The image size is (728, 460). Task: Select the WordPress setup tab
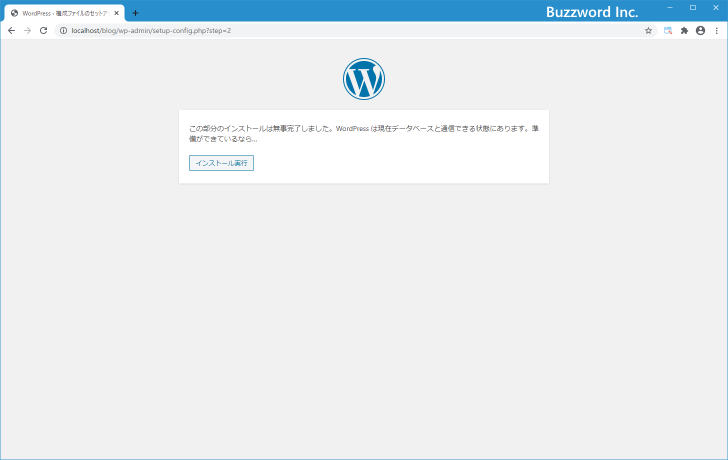pyautogui.click(x=65, y=13)
